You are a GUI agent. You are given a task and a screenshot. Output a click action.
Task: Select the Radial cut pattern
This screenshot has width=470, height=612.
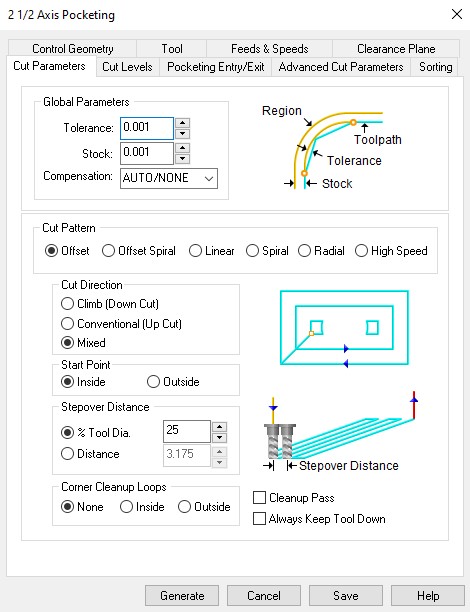[x=321, y=251]
